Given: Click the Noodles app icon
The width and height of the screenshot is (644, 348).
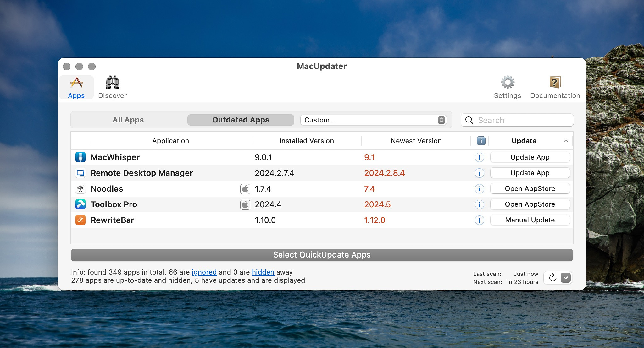Looking at the screenshot, I should coord(80,188).
